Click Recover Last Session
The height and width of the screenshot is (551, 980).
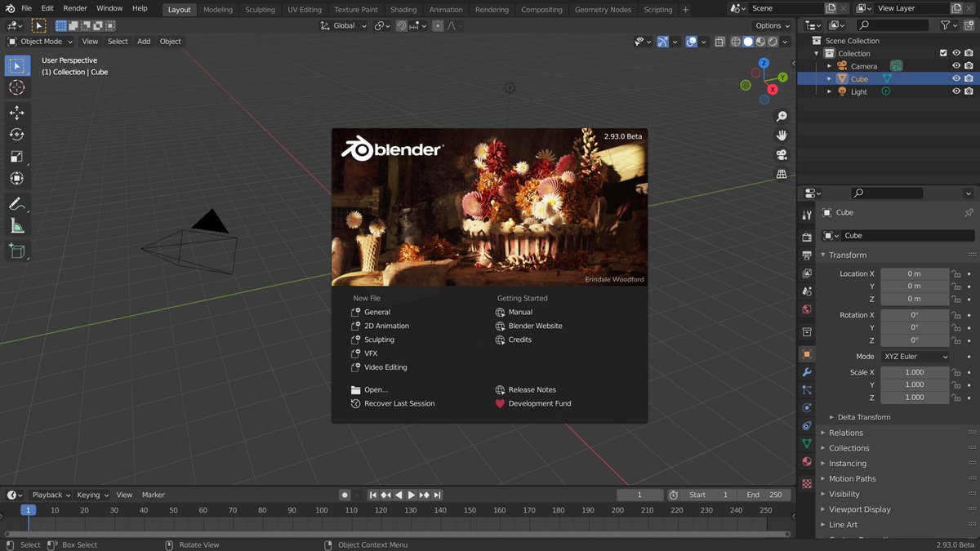[399, 403]
